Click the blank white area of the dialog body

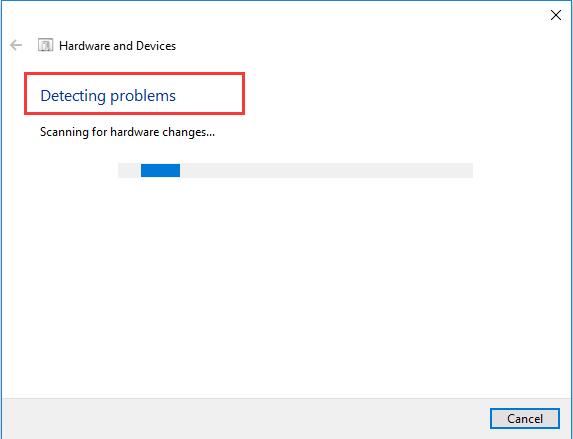[x=286, y=285]
